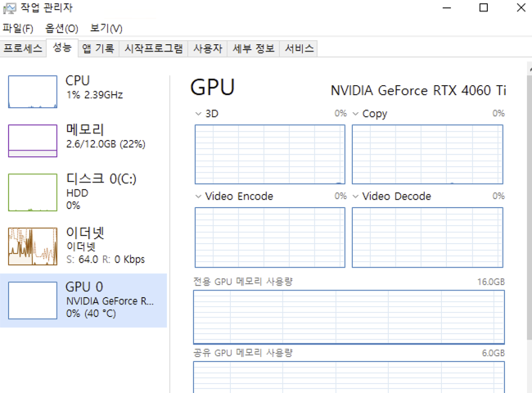Select the 디스크 0(C:) mini graph
This screenshot has height=393, width=532.
[x=33, y=192]
